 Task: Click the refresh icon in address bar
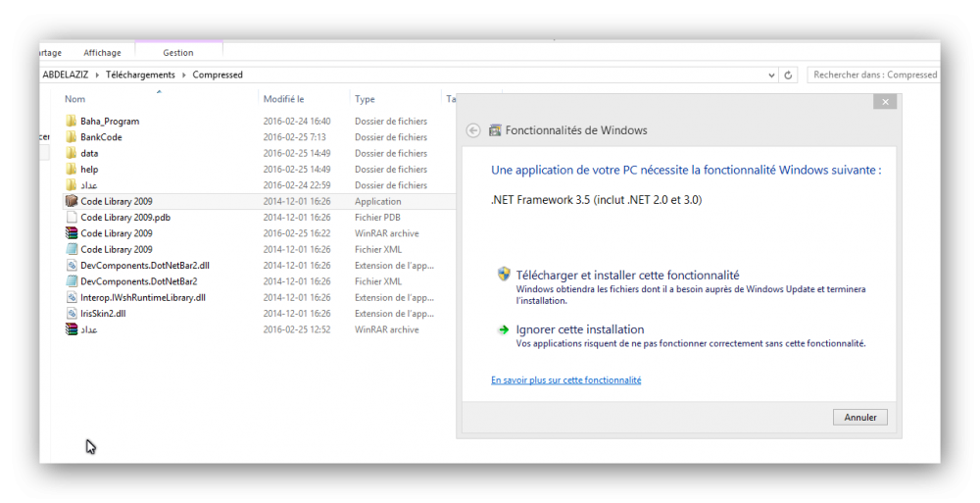click(788, 75)
